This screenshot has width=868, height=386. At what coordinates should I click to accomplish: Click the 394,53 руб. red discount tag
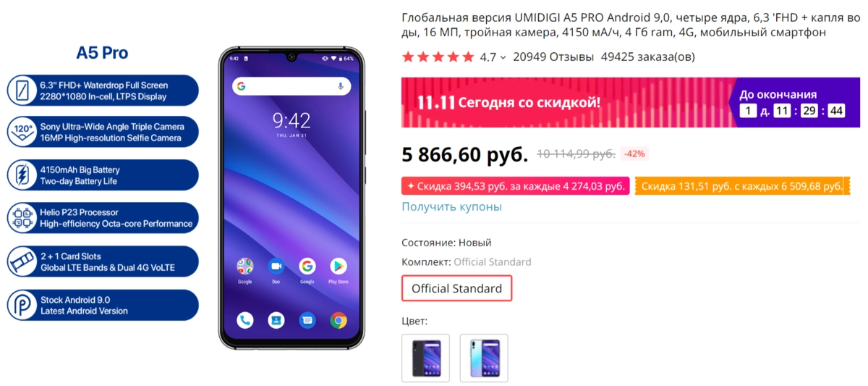pos(516,186)
